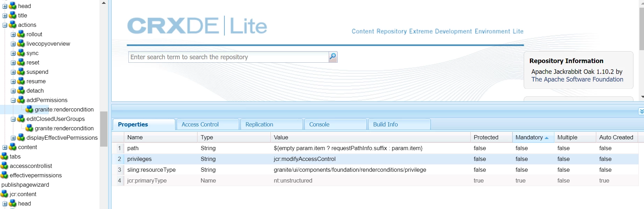Select the resume tree item label
The width and height of the screenshot is (644, 209).
pyautogui.click(x=36, y=81)
